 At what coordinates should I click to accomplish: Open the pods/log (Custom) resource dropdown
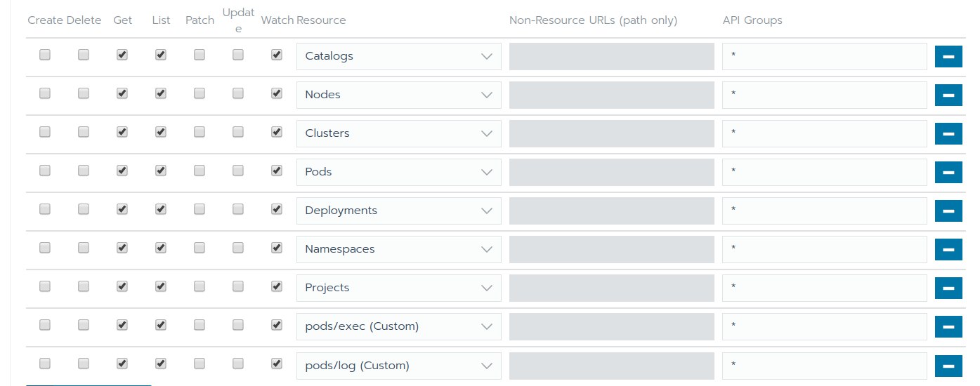coord(398,365)
